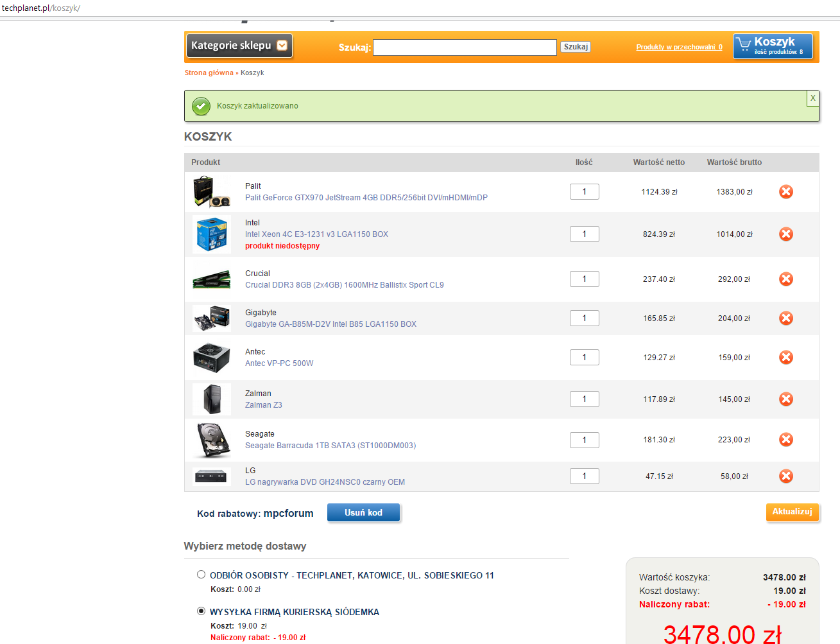Click the 1383,00 zł brutto value
840x644 pixels.
tap(735, 192)
